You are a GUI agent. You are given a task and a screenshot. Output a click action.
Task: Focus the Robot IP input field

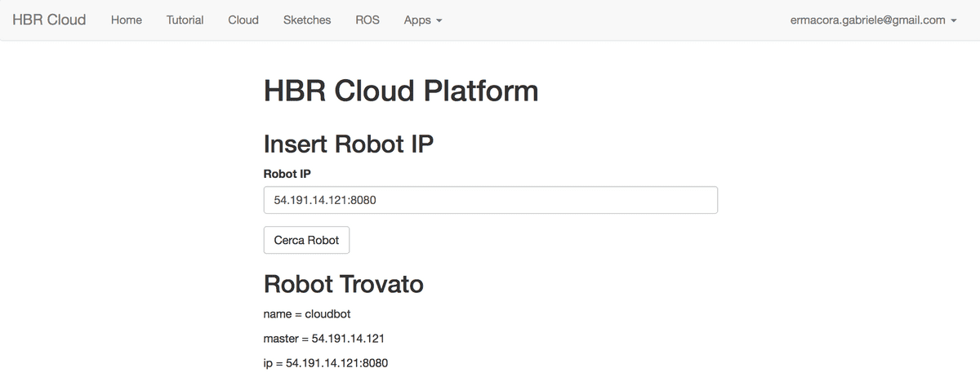pos(490,200)
